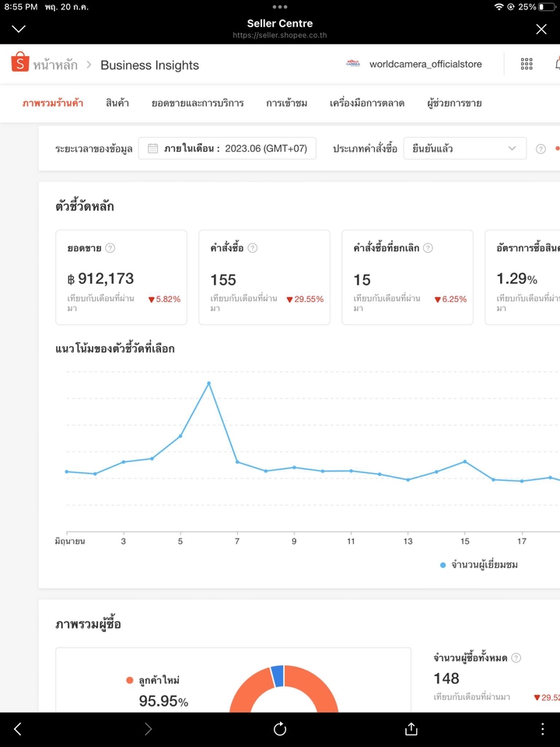Select the คำสั่งซื้อที่ยกเลิก 15 metric card
This screenshot has width=560, height=747.
(408, 277)
